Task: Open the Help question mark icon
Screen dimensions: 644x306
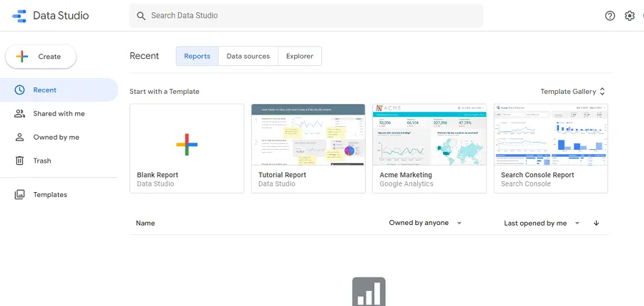Action: 610,16
